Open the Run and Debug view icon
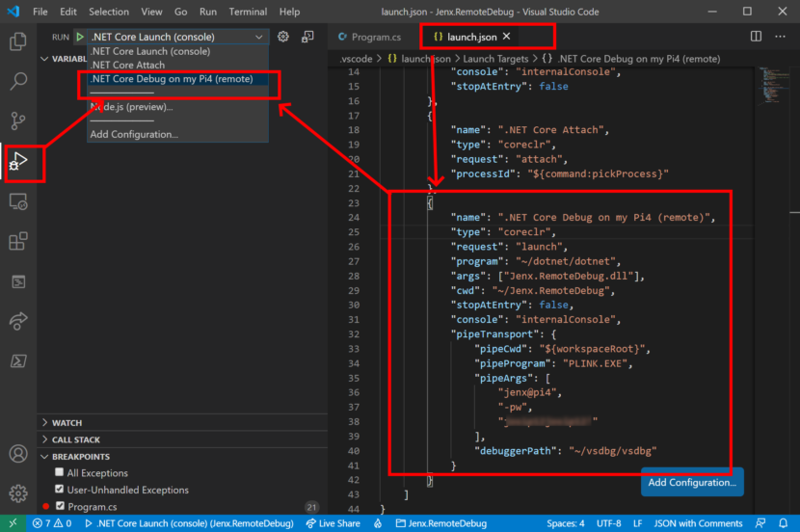The height and width of the screenshot is (532, 800). [18, 161]
